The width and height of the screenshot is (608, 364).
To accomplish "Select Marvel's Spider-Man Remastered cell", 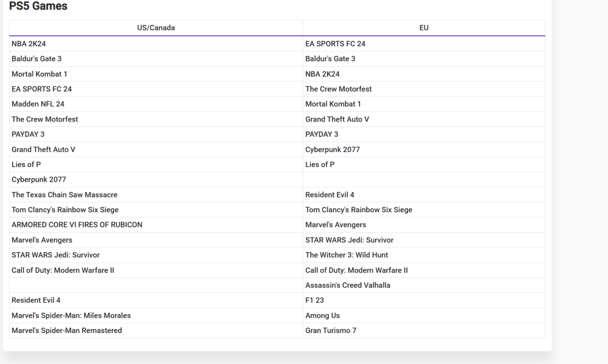I will tap(67, 331).
